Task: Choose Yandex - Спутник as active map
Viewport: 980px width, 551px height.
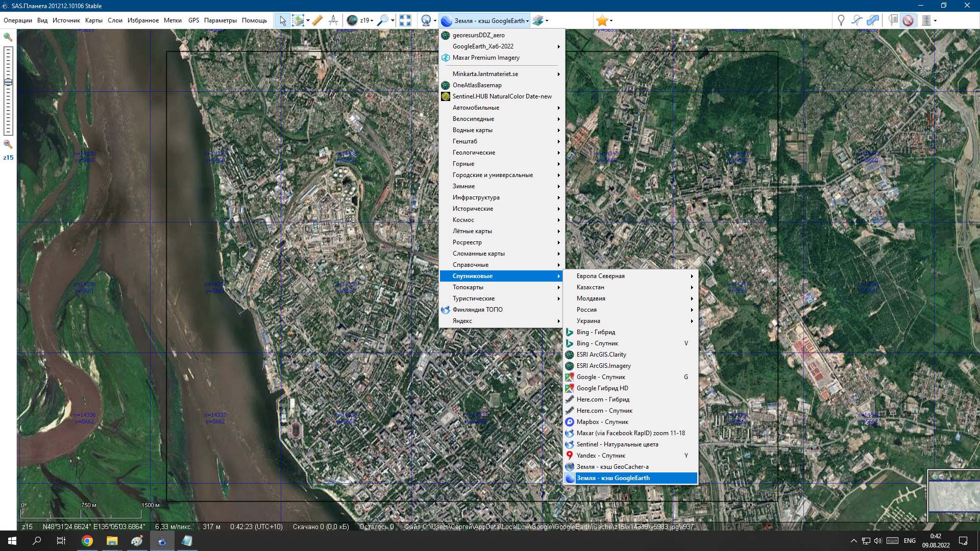Action: (601, 456)
